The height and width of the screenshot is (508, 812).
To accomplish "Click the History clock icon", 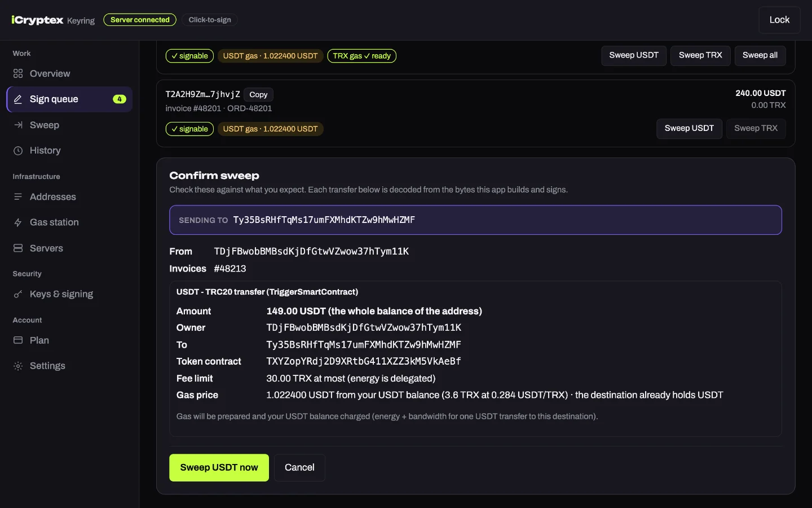I will (x=18, y=151).
